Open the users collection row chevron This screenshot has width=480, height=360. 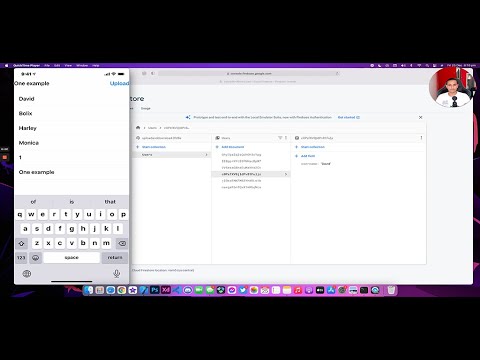206,155
